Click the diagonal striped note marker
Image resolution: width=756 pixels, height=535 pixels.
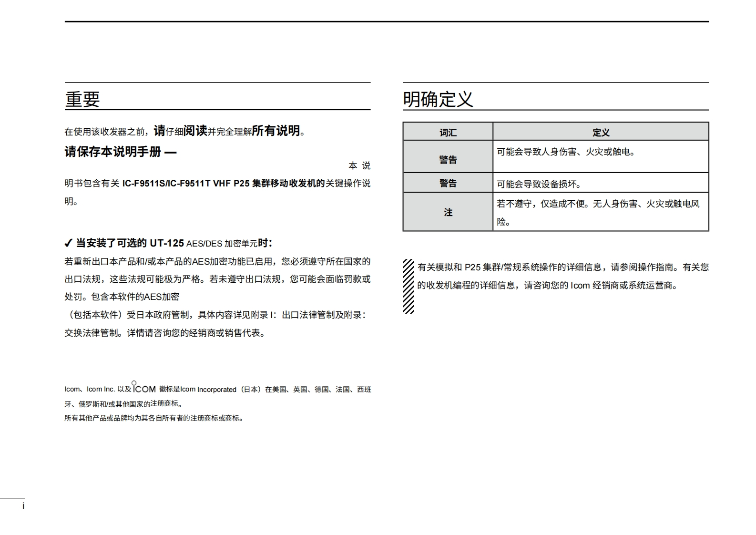409,286
